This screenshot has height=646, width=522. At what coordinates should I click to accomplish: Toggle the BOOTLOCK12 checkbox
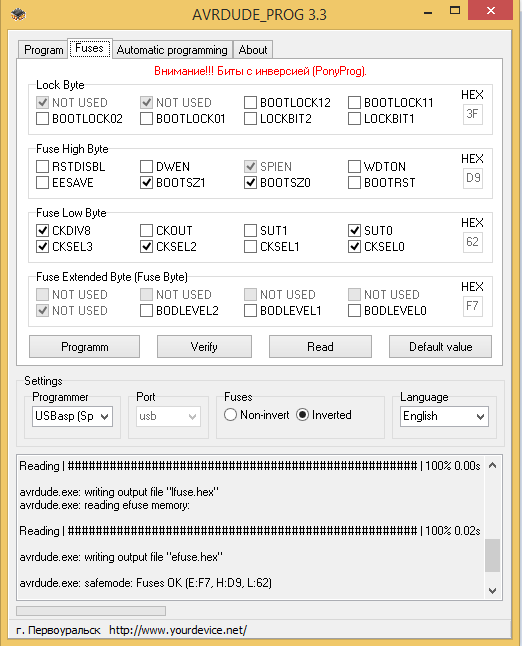[250, 103]
